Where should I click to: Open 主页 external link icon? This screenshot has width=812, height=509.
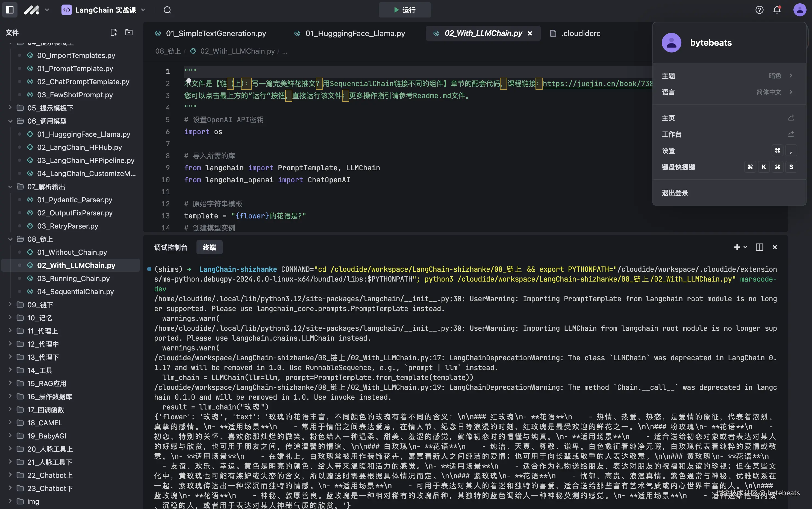(x=791, y=118)
